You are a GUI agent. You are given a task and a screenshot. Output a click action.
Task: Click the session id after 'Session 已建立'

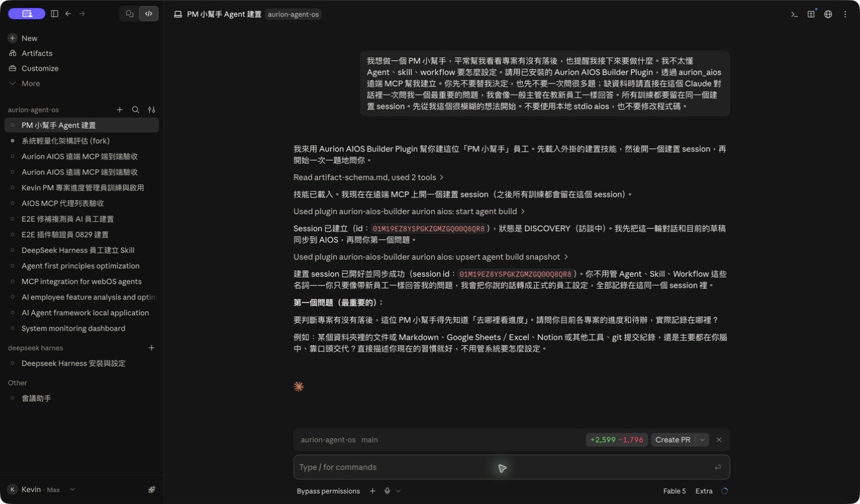tap(429, 228)
